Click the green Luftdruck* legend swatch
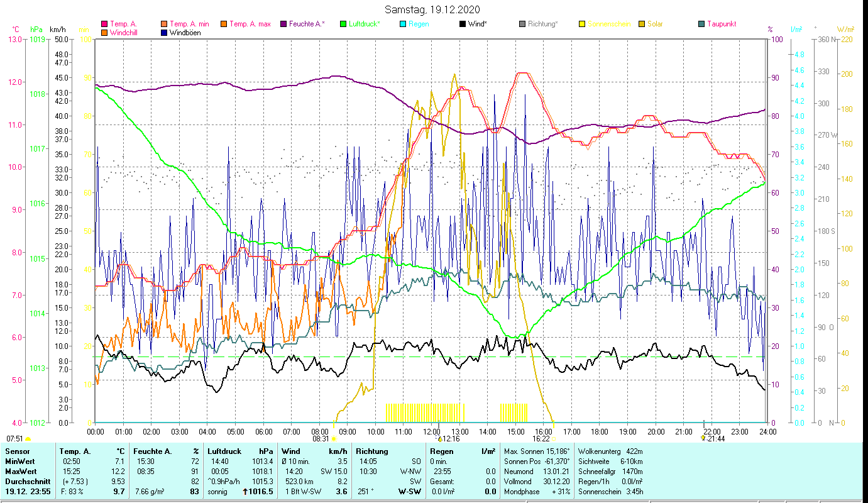Viewport: 868px width, 503px height. (x=343, y=25)
